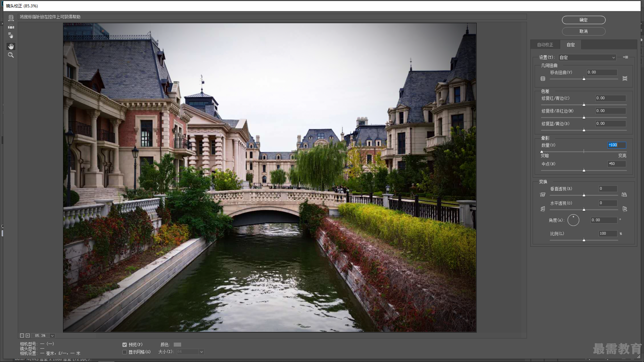Click the 变暗 label under Amount slider
The image size is (644, 362).
point(545,156)
